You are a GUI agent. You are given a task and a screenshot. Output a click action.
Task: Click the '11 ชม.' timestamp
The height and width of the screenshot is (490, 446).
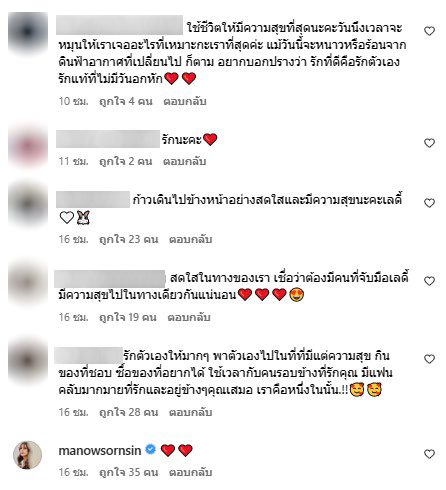(73, 161)
